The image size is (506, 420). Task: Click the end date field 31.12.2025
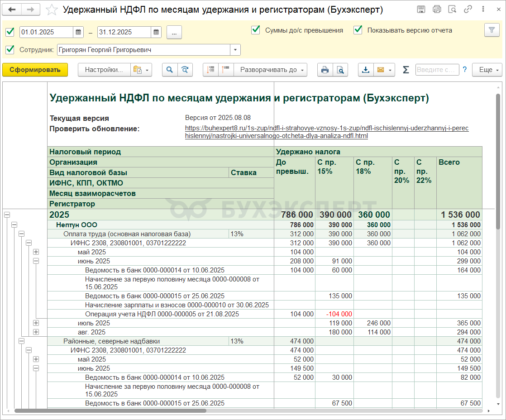click(124, 32)
